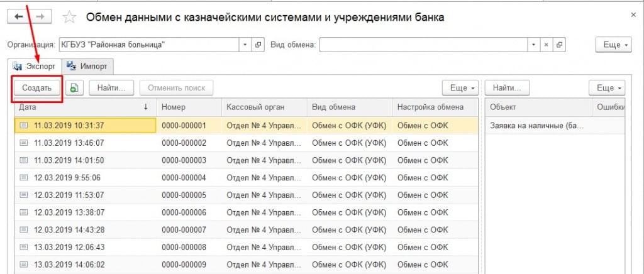Click document icon of row 0000-000001
The width and height of the screenshot is (644, 274).
coord(24,126)
